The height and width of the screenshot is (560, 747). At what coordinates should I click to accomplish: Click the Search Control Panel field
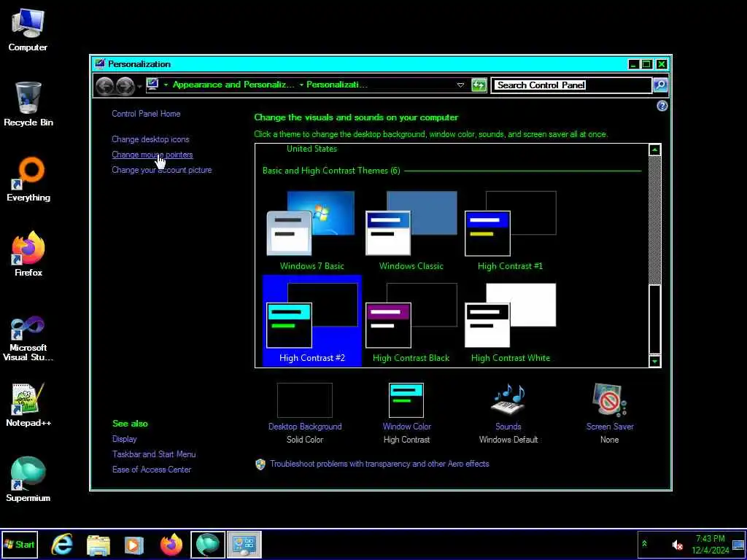571,85
